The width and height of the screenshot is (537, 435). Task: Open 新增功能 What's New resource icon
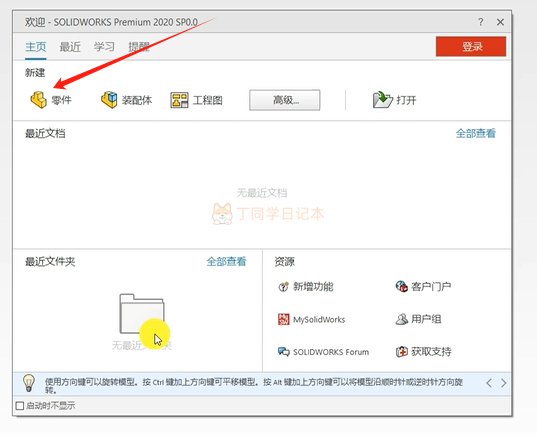pos(283,286)
